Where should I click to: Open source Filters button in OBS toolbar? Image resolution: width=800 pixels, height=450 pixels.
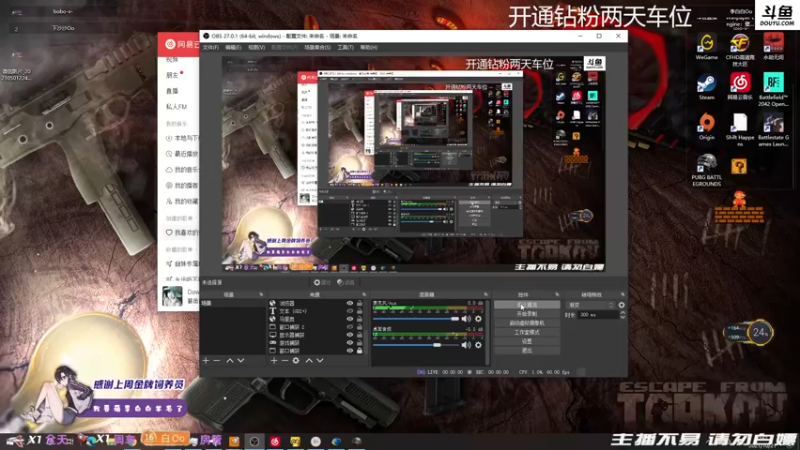tap(346, 282)
